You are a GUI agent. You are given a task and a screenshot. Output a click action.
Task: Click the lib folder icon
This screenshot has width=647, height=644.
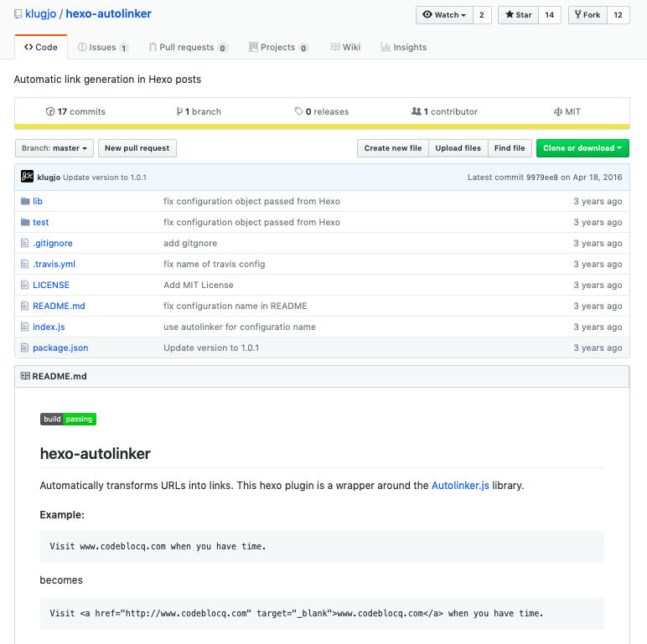pos(25,201)
